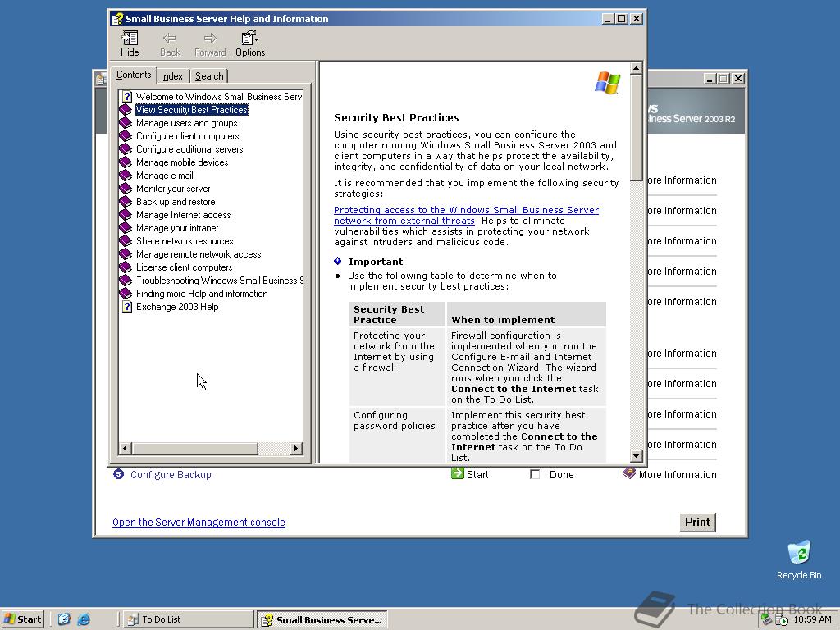This screenshot has height=630, width=840.
Task: Check the Done box for Configure Backup
Action: pyautogui.click(x=535, y=475)
